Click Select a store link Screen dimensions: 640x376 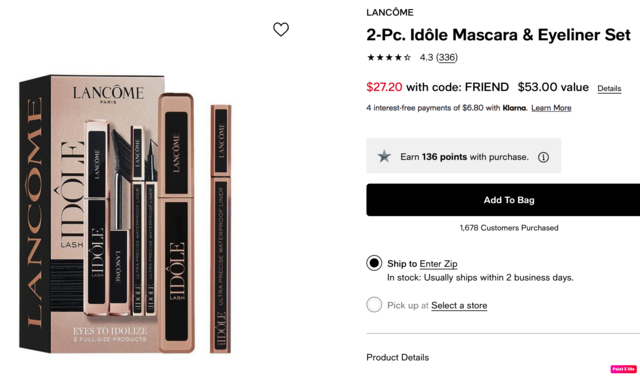click(459, 305)
